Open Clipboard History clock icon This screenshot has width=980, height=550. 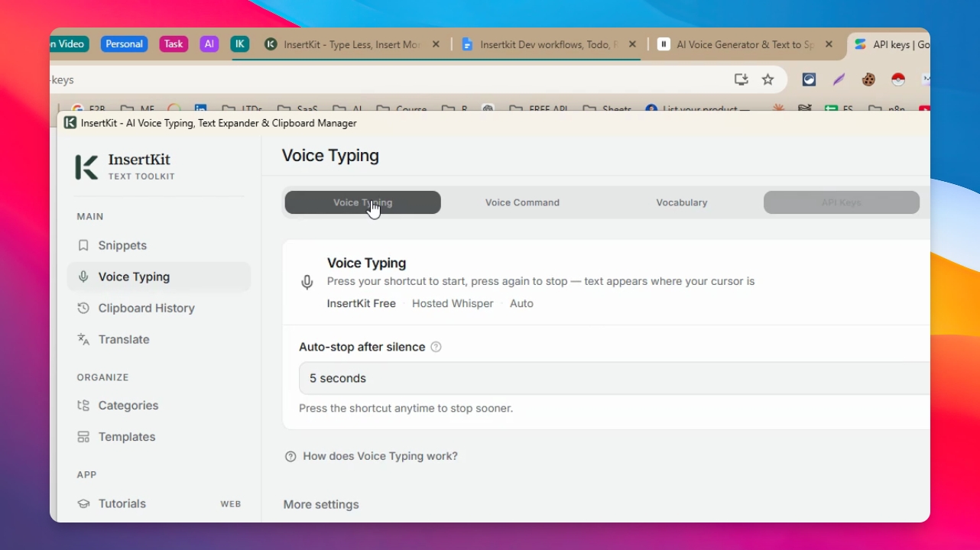pos(83,308)
